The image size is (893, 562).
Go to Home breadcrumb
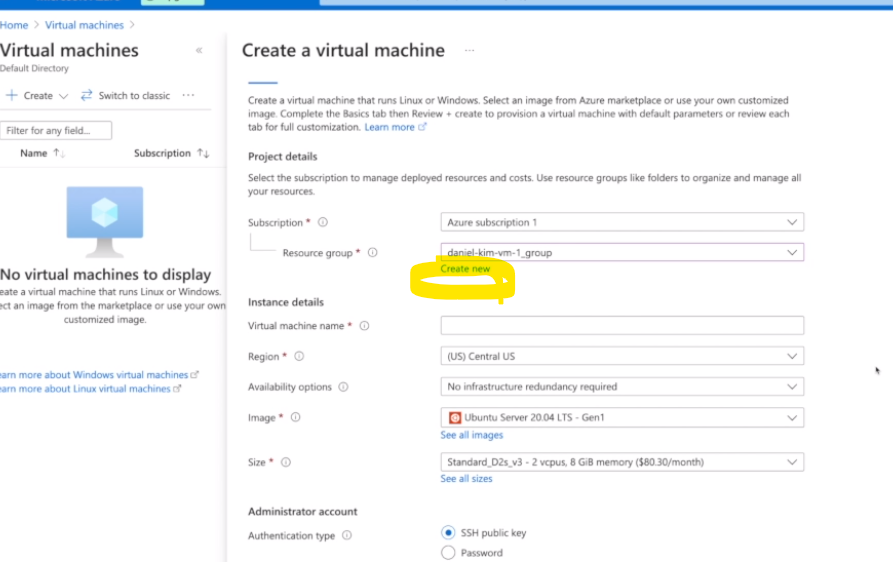14,25
